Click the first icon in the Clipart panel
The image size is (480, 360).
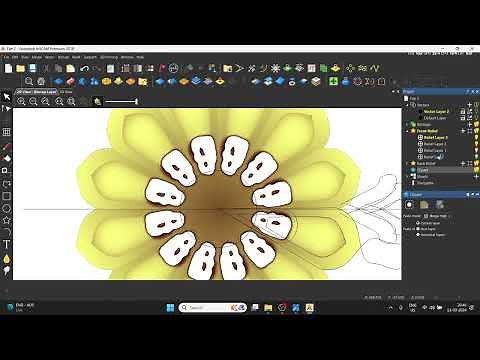[409, 205]
